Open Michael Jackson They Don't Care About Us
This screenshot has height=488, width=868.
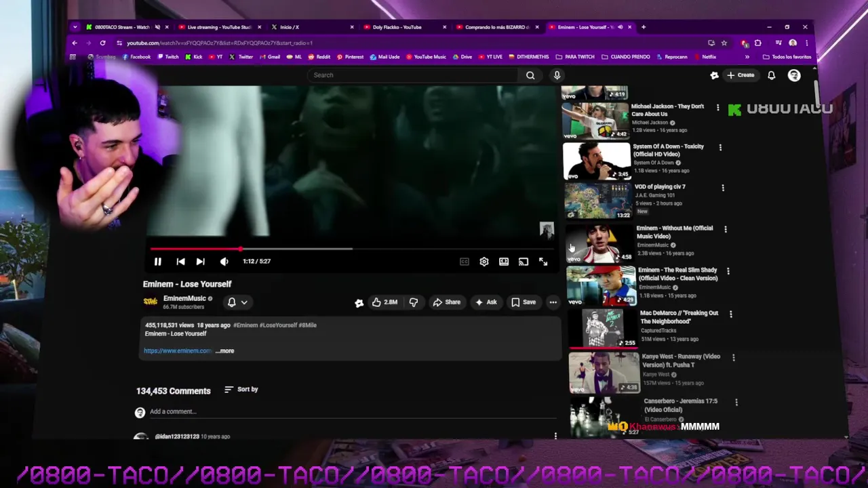[x=667, y=110]
